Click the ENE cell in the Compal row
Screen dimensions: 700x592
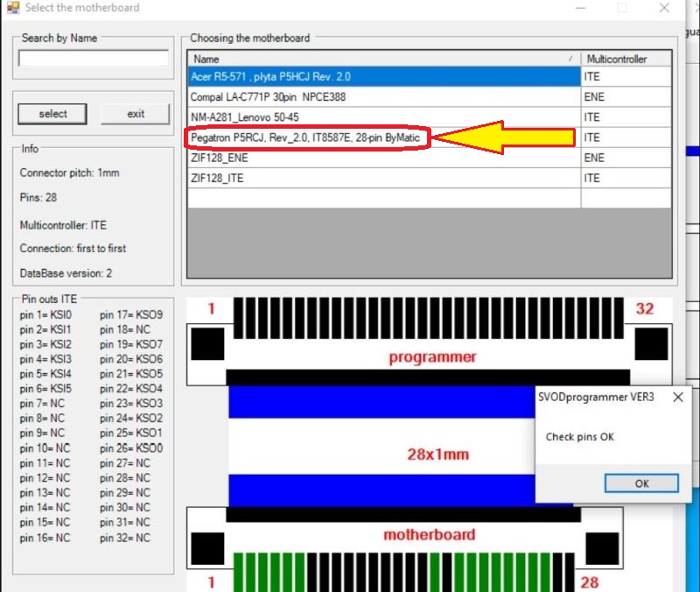click(x=626, y=97)
